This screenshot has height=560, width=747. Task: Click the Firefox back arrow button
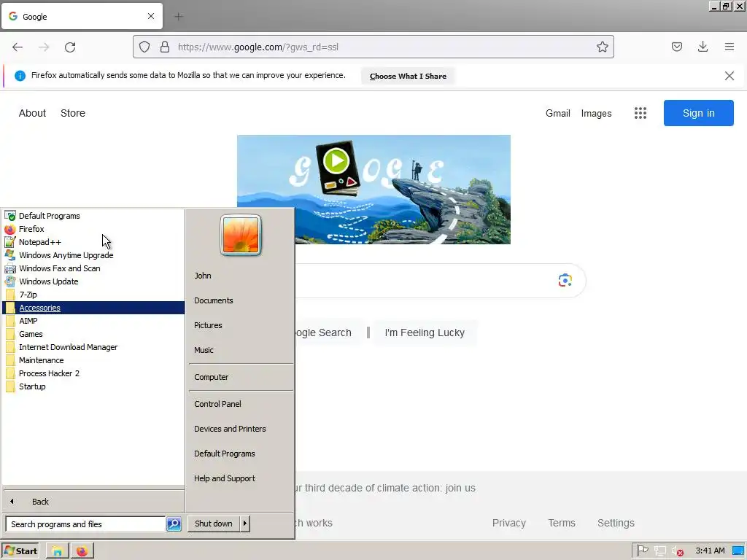pyautogui.click(x=18, y=47)
